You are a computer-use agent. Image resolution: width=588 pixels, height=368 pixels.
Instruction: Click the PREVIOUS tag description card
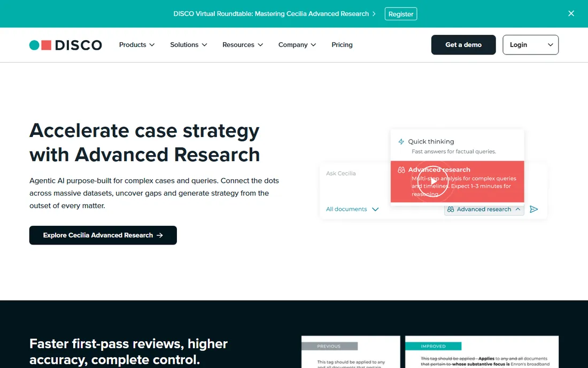351,352
